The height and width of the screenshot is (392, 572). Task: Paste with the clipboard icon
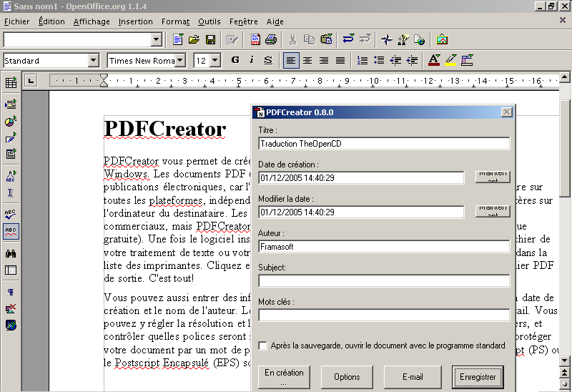326,39
